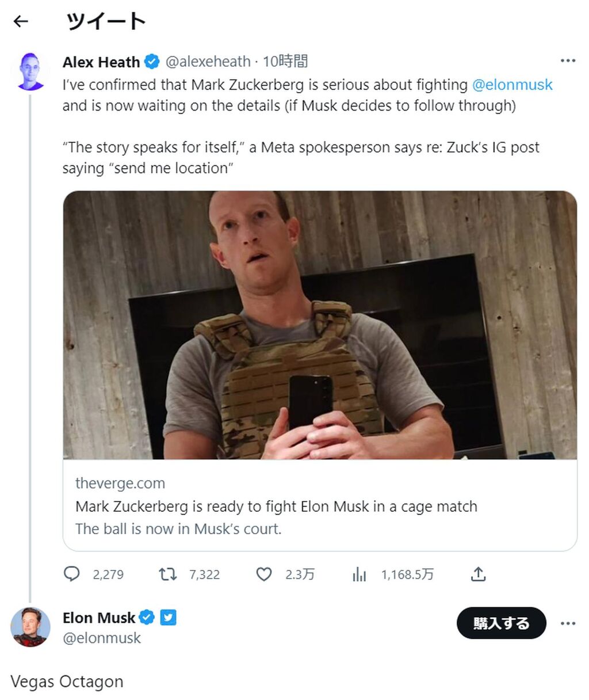The image size is (589, 700).
Task: Open Elon Musk's profile avatar
Action: click(30, 627)
